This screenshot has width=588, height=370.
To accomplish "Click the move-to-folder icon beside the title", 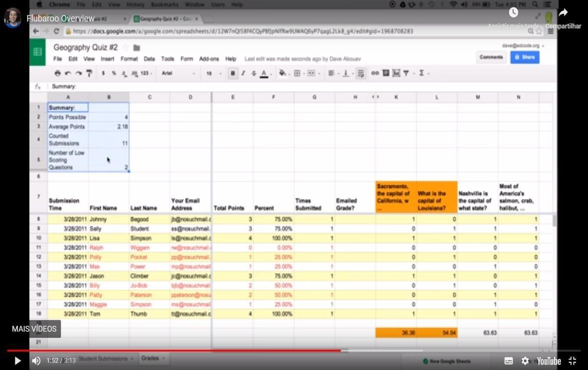I will tap(137, 48).
